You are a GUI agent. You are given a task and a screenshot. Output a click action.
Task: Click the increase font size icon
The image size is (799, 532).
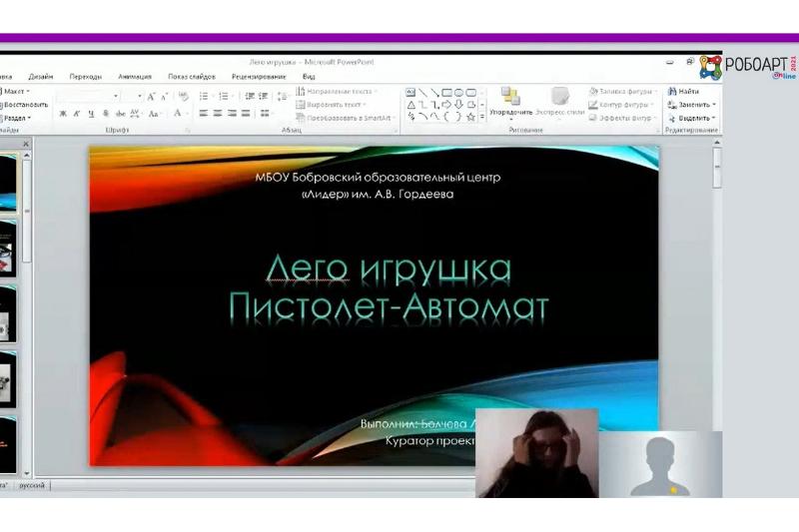coord(152,97)
